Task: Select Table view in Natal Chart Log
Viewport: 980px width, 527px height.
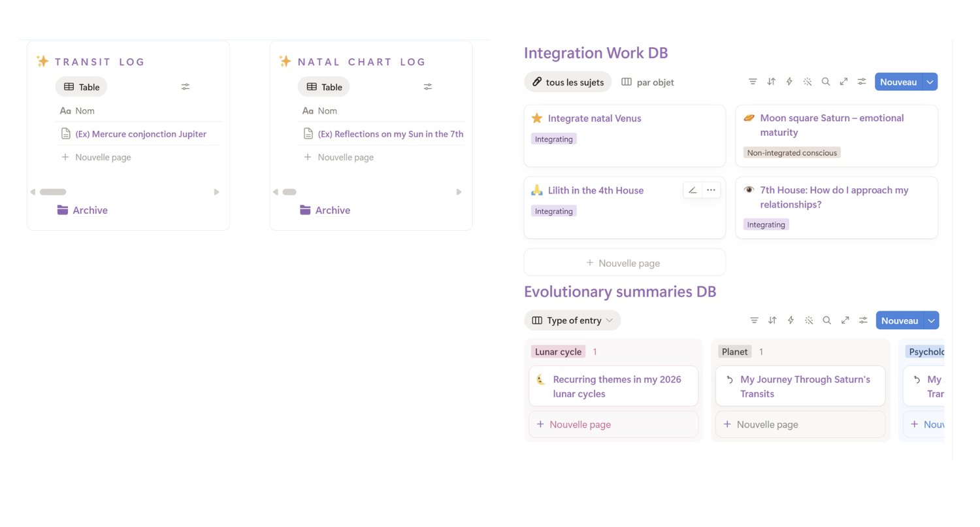Action: [324, 87]
